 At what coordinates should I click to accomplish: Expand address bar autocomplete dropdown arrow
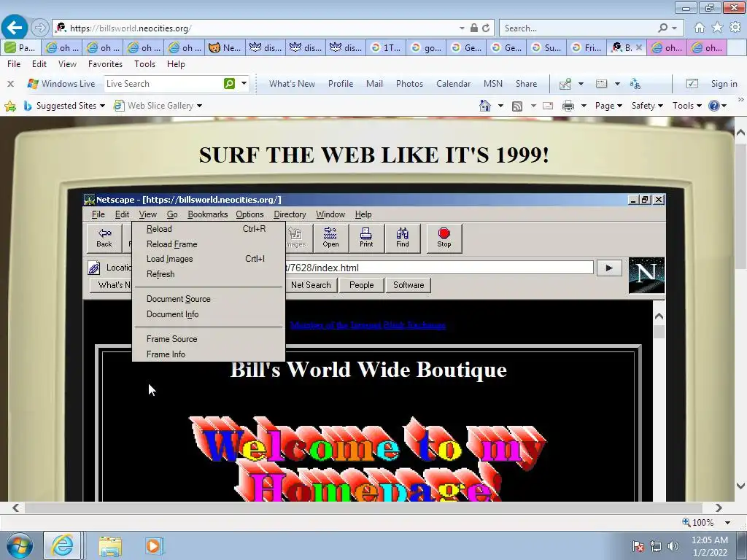click(462, 28)
